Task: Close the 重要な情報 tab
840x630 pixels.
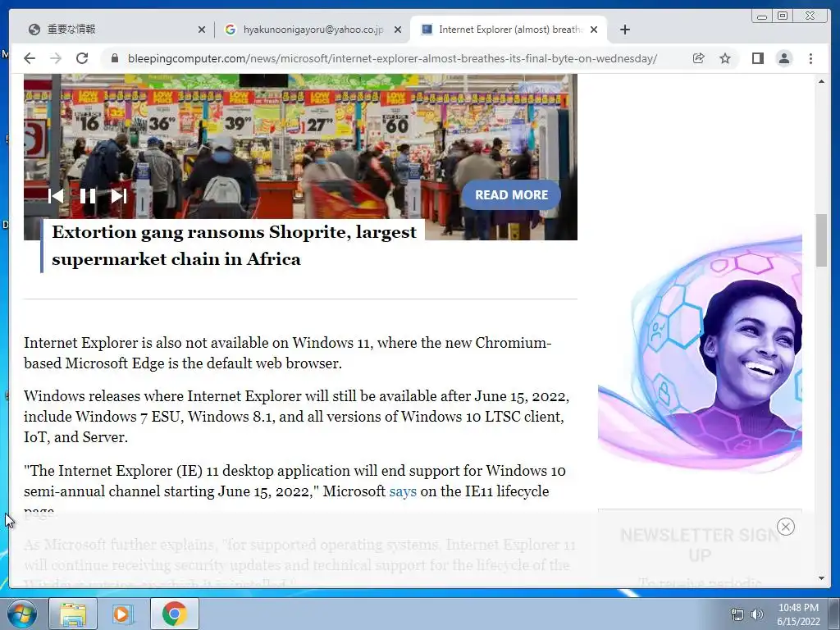Action: coord(202,30)
